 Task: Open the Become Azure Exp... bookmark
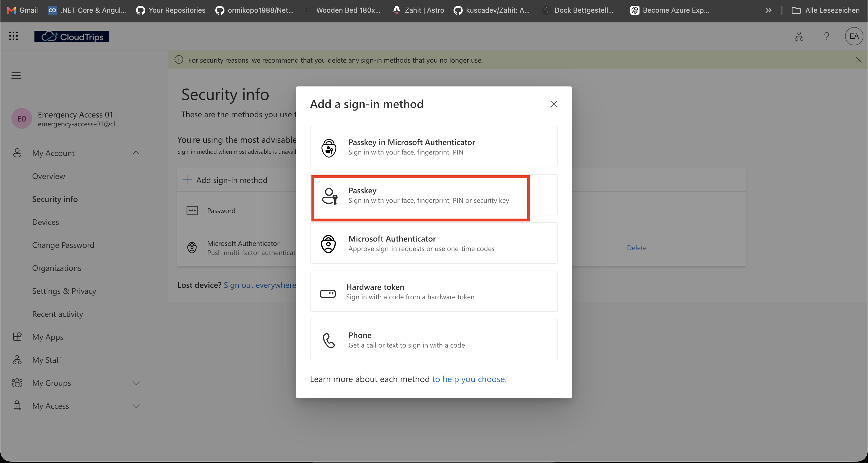tap(670, 10)
